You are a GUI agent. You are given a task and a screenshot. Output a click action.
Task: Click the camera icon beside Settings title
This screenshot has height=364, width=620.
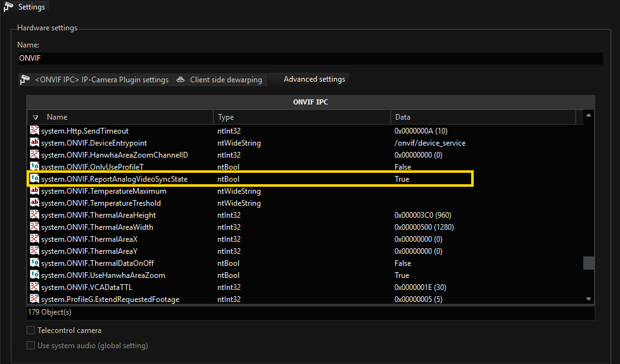8,7
